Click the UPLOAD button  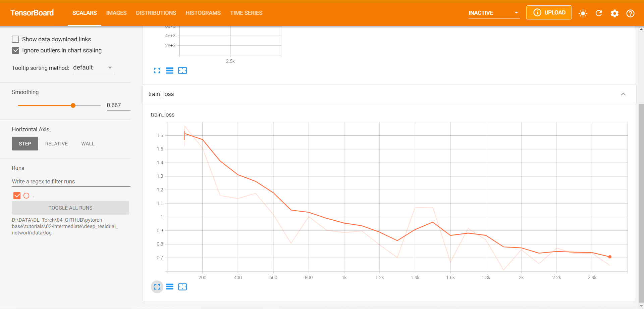(549, 12)
